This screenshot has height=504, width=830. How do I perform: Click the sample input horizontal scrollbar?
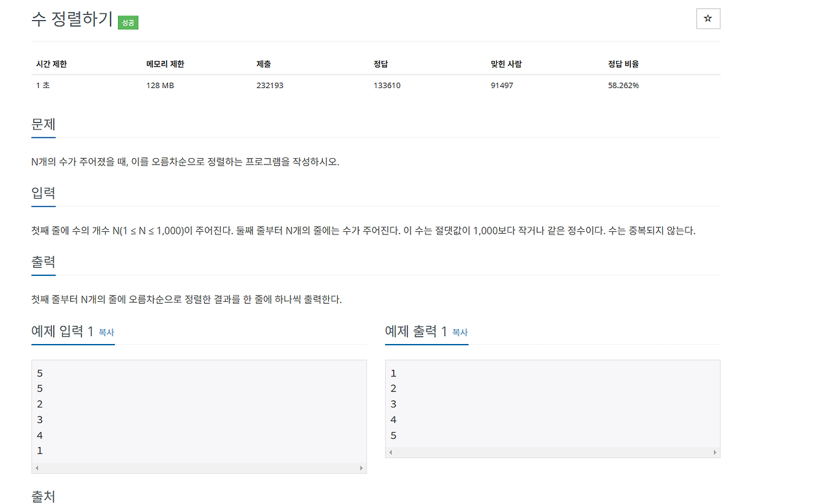coord(198,467)
